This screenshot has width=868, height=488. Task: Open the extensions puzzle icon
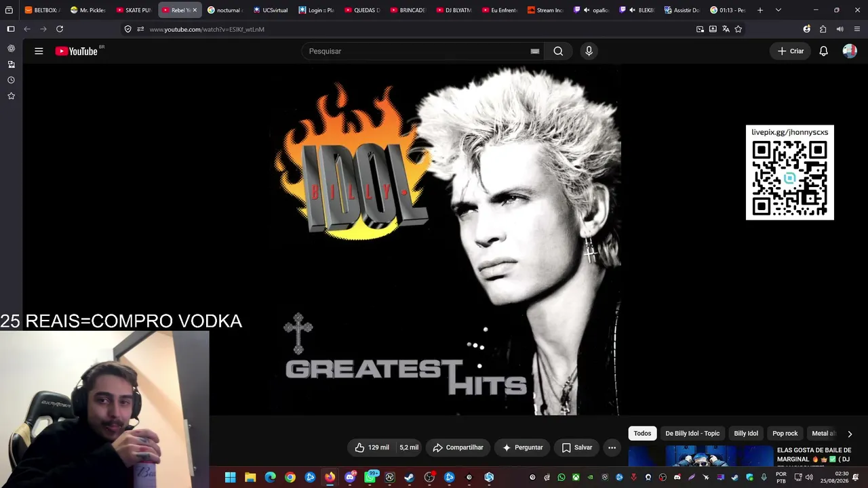(823, 29)
